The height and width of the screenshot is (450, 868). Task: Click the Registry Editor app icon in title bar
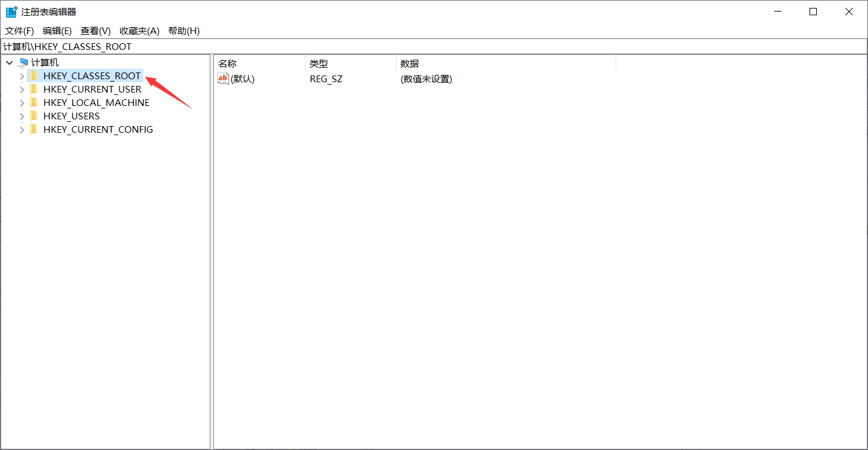click(x=12, y=12)
